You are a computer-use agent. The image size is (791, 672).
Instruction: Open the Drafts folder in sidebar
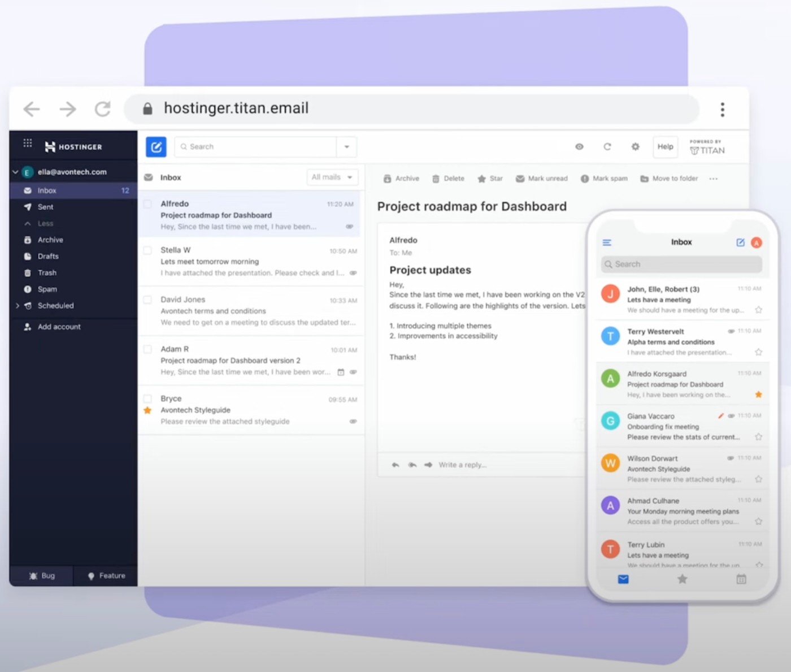coord(48,257)
